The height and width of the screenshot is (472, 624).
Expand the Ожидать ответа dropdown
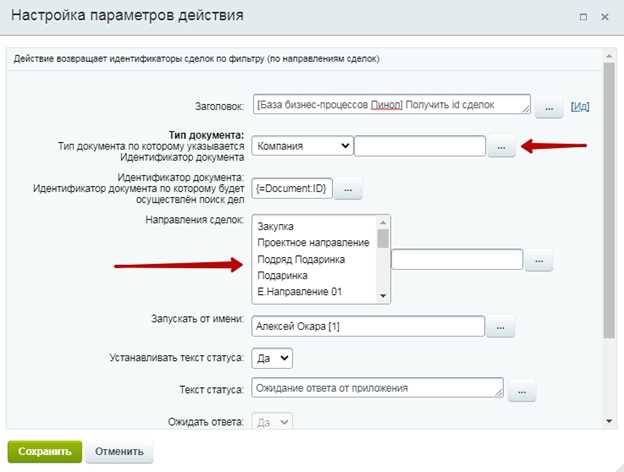pos(272,422)
